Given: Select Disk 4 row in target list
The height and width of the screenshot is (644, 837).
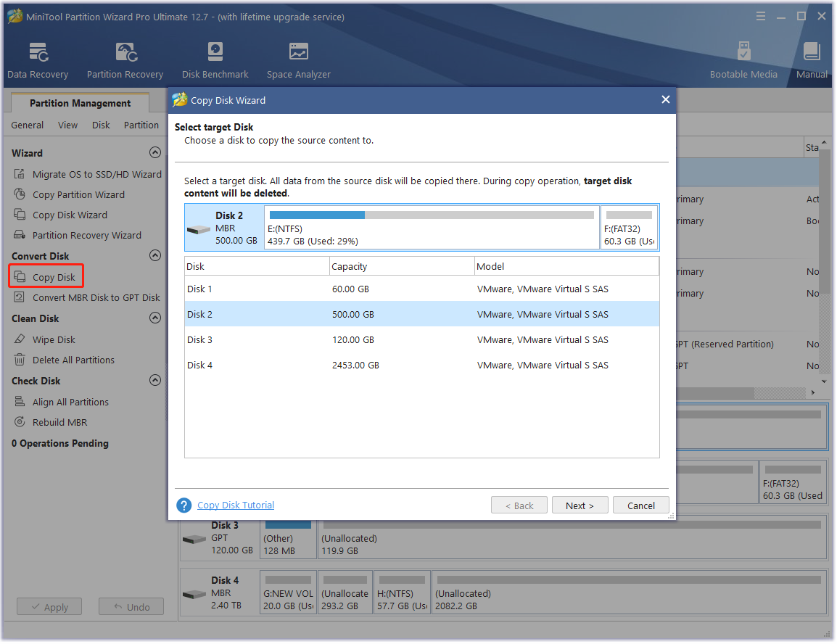Looking at the screenshot, I should pos(421,365).
